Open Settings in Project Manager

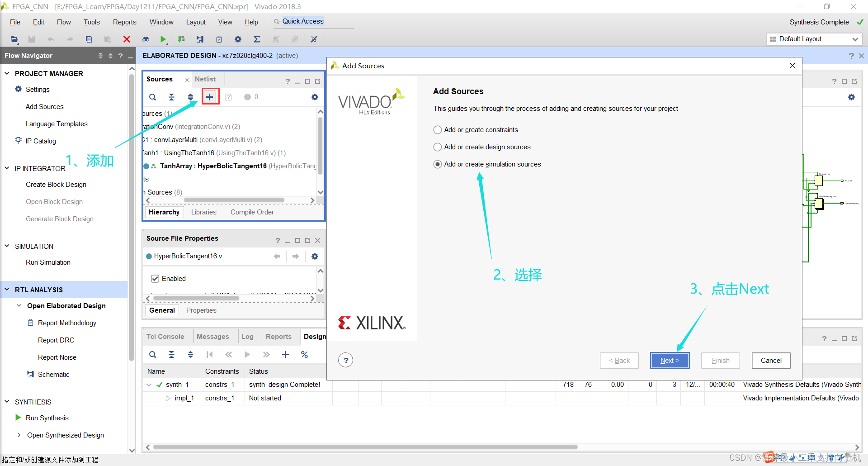pos(38,90)
